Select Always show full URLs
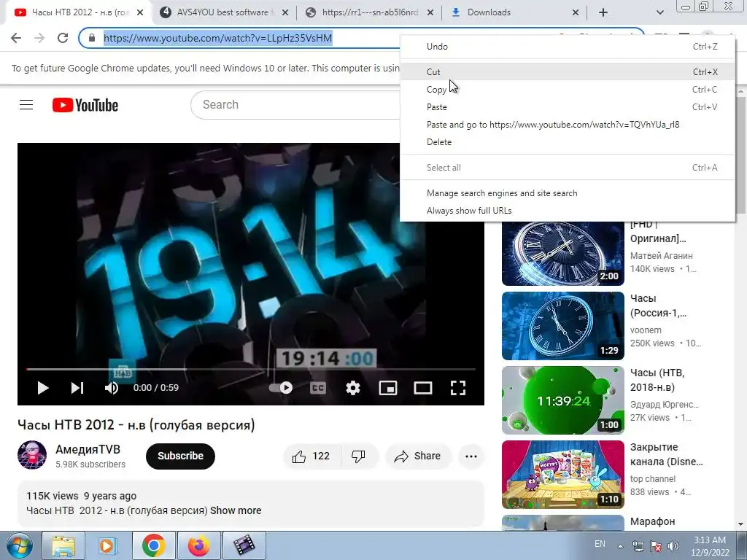Image resolution: width=747 pixels, height=560 pixels. click(568, 211)
